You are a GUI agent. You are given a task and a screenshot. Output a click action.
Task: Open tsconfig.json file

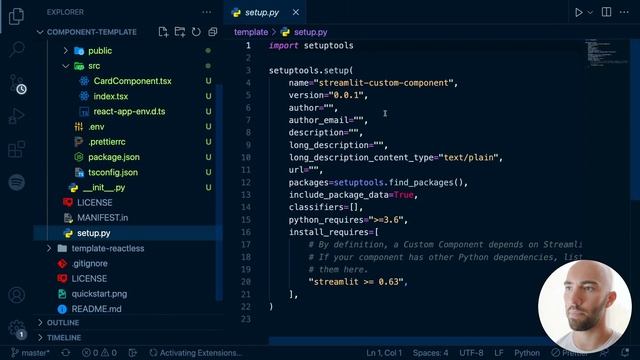point(113,172)
